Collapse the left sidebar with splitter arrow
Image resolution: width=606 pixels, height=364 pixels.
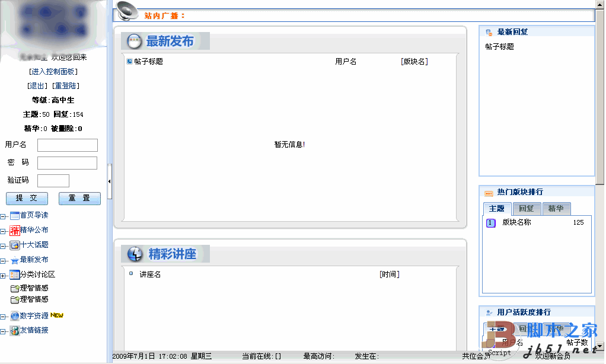coord(110,181)
